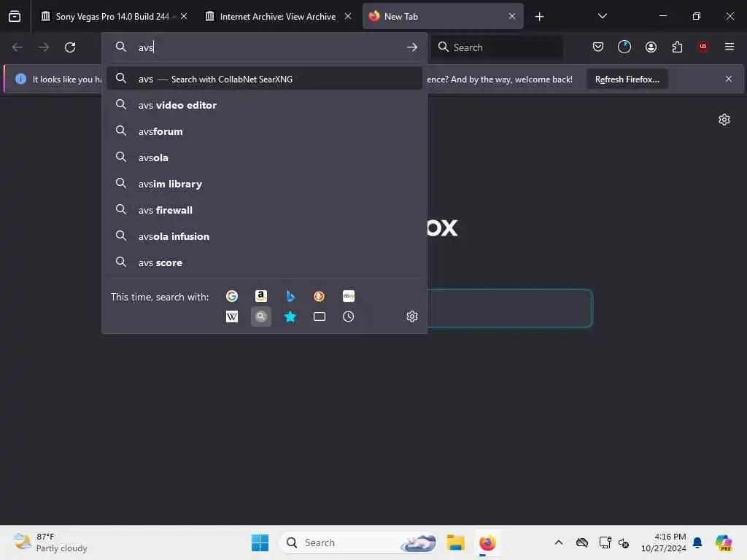Open the weather widget showing 87°F
747x560 pixels.
50,542
